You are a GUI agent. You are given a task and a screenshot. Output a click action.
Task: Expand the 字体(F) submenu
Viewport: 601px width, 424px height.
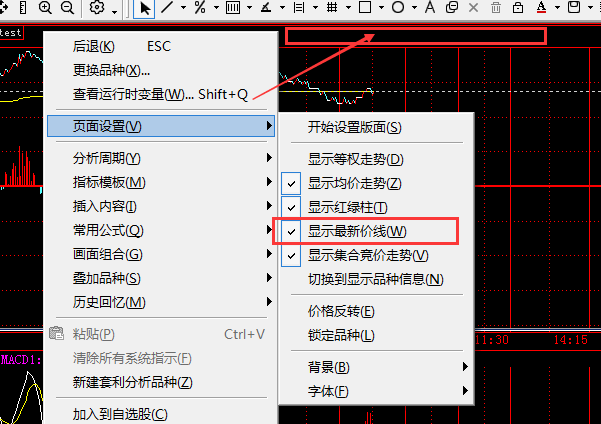[x=377, y=391]
